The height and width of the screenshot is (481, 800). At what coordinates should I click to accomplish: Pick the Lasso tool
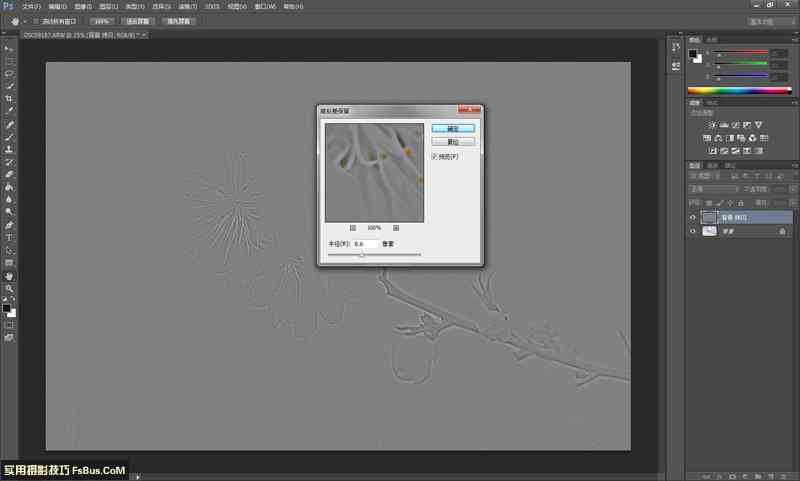point(9,74)
